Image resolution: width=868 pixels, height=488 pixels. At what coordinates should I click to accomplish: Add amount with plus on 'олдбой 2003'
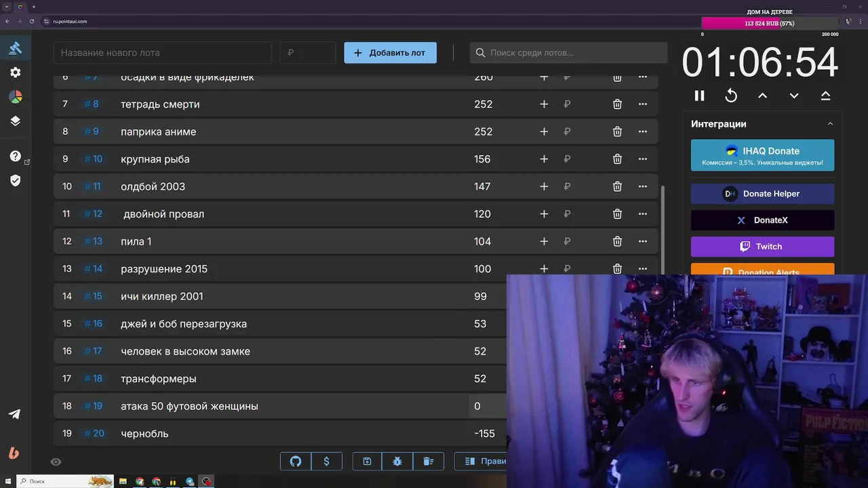coord(544,186)
